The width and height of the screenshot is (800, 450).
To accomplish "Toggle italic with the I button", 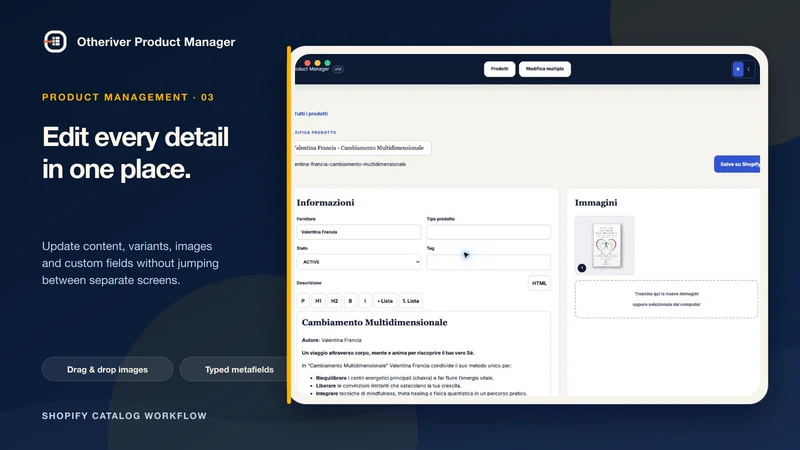I will [365, 301].
